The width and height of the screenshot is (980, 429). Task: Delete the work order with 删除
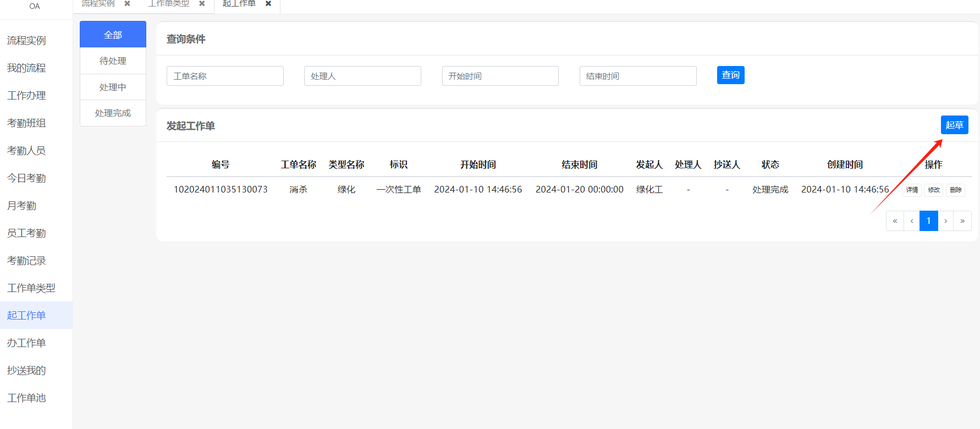tap(956, 190)
